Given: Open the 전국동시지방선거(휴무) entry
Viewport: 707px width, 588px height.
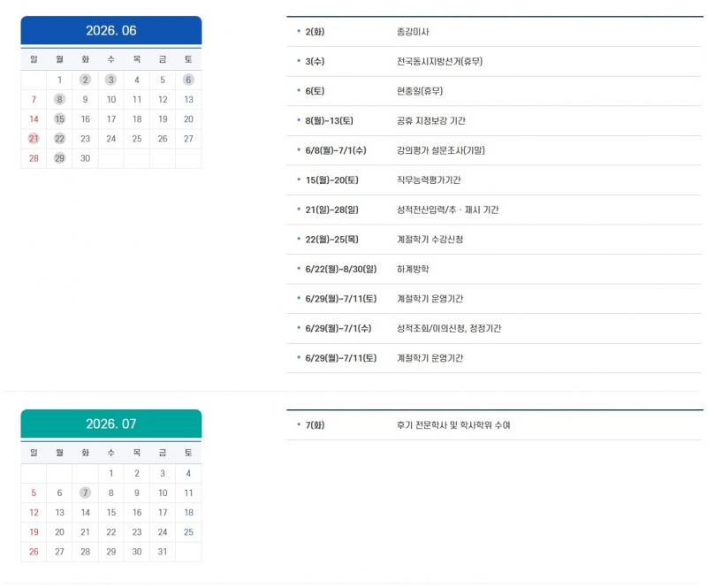Looking at the screenshot, I should [439, 62].
